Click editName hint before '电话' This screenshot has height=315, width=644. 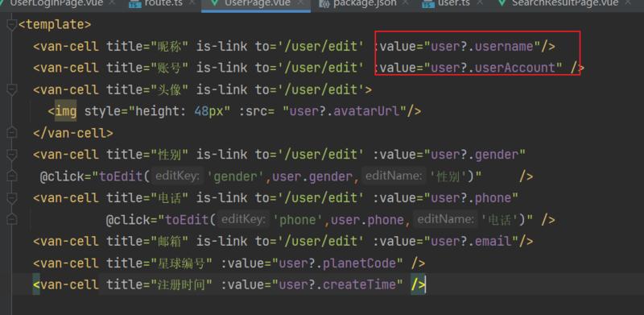pos(445,219)
